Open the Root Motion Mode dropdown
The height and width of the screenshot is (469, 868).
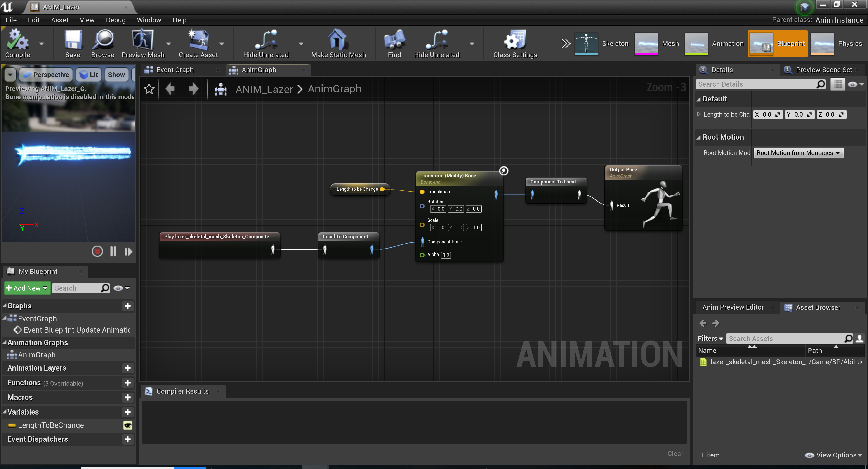click(x=798, y=152)
